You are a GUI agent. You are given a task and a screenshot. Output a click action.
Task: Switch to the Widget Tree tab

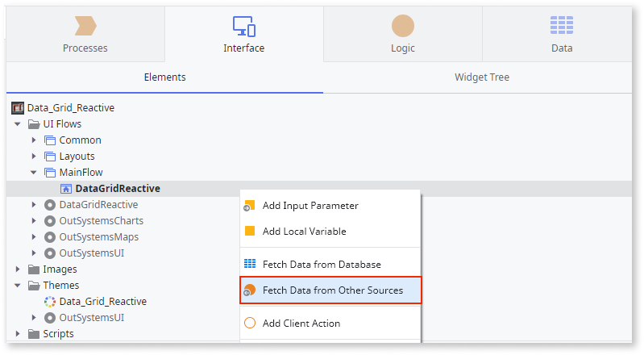[482, 77]
